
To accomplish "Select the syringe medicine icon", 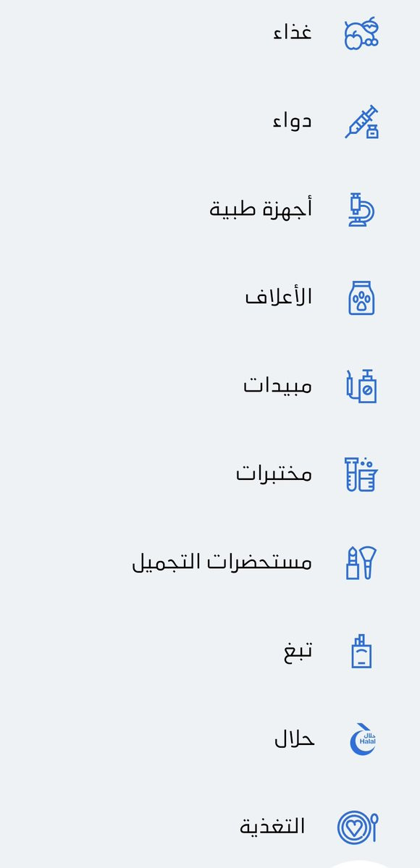I will tap(361, 121).
